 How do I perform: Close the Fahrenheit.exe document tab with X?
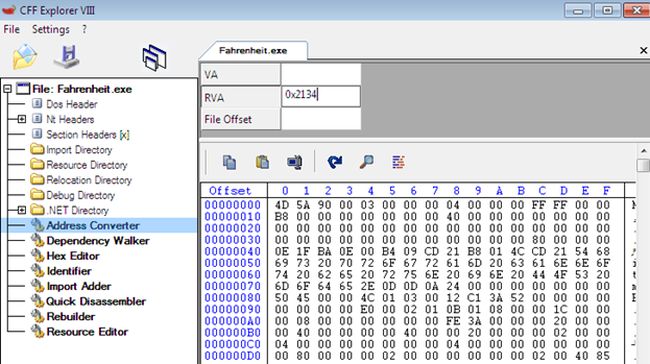click(x=643, y=51)
